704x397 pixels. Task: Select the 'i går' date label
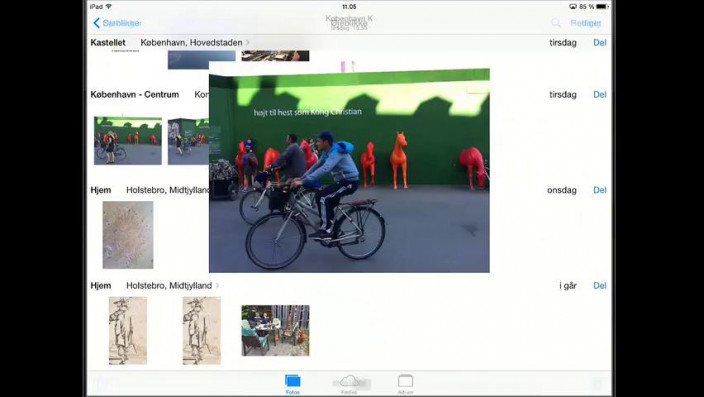click(568, 286)
